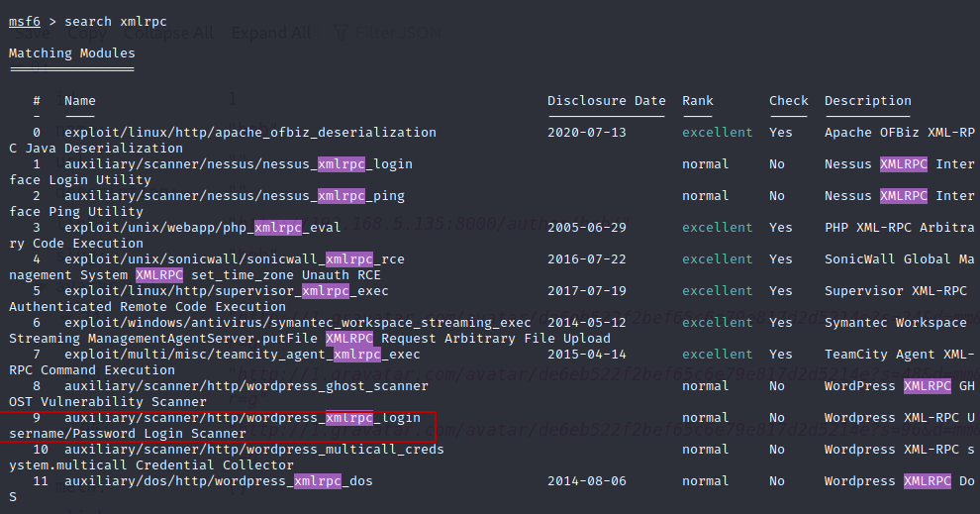The image size is (980, 514).
Task: Click module symantec_workspace_streaming_exec path
Action: (x=298, y=323)
